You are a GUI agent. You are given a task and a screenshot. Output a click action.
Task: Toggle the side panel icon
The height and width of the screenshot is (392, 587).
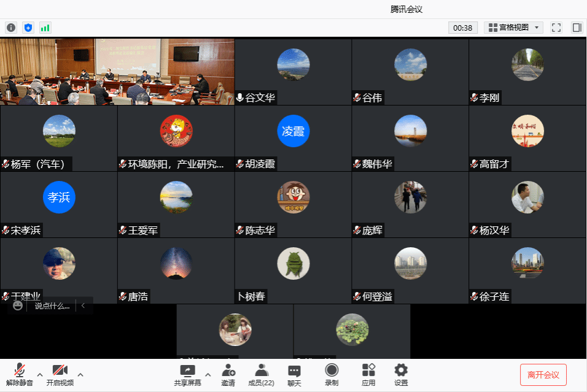577,28
